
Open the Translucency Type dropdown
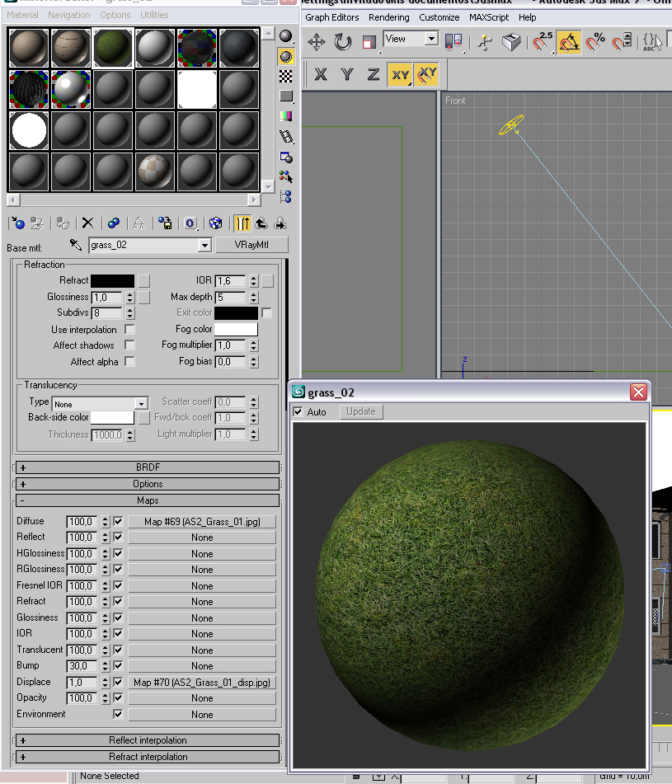[x=142, y=403]
